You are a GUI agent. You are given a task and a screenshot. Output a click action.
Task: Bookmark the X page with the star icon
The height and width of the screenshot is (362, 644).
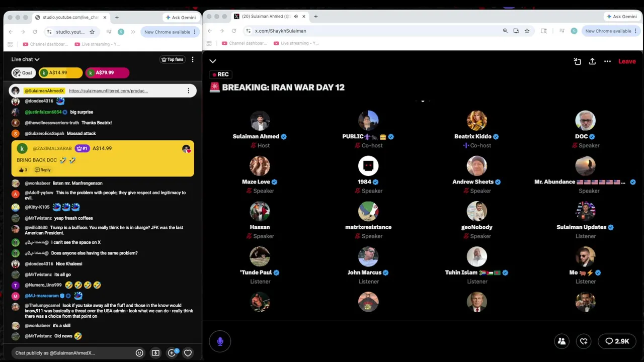pos(527,31)
